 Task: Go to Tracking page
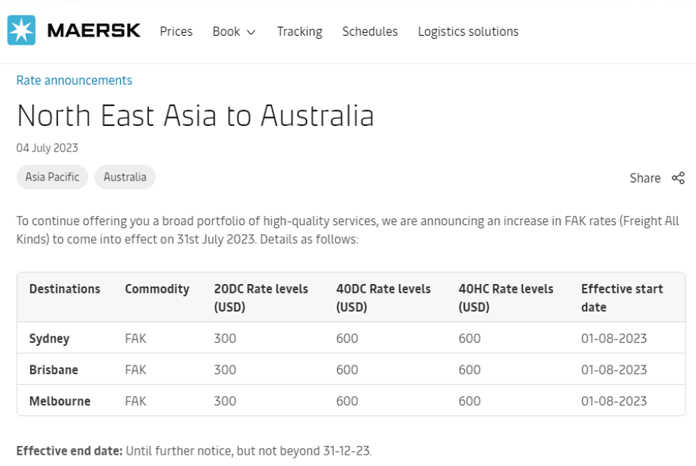tap(300, 32)
